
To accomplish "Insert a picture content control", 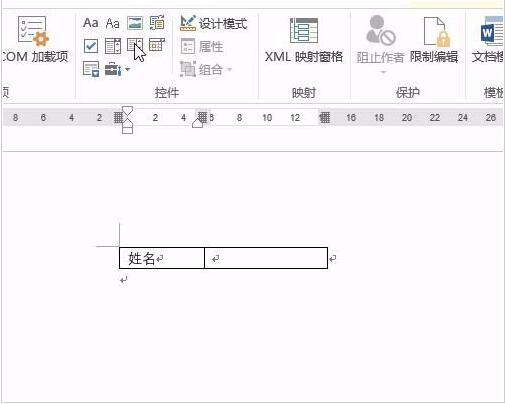I will point(135,23).
